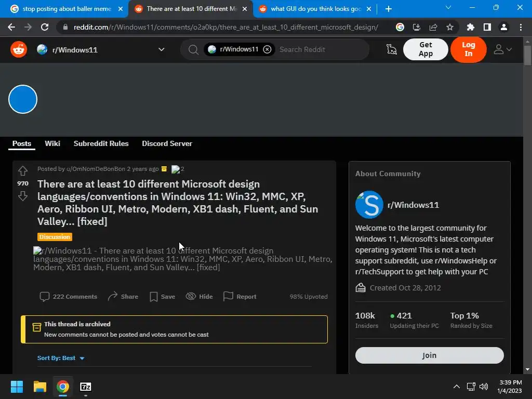The width and height of the screenshot is (532, 399).
Task: Open Chrome three-dot menu
Action: point(521,27)
